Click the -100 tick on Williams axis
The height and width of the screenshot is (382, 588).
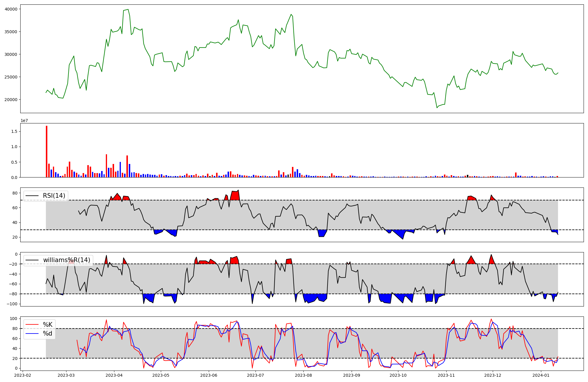12,304
